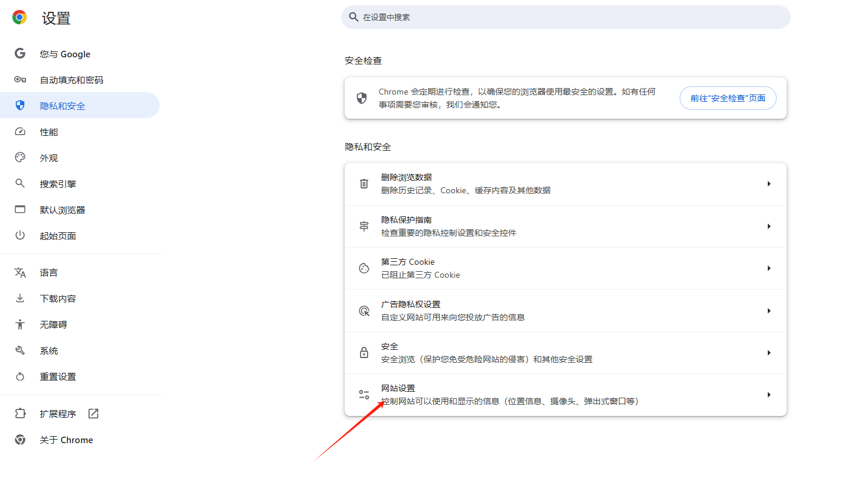Click the 前往"安全检查"页面 button
The width and height of the screenshot is (857, 504).
[728, 98]
